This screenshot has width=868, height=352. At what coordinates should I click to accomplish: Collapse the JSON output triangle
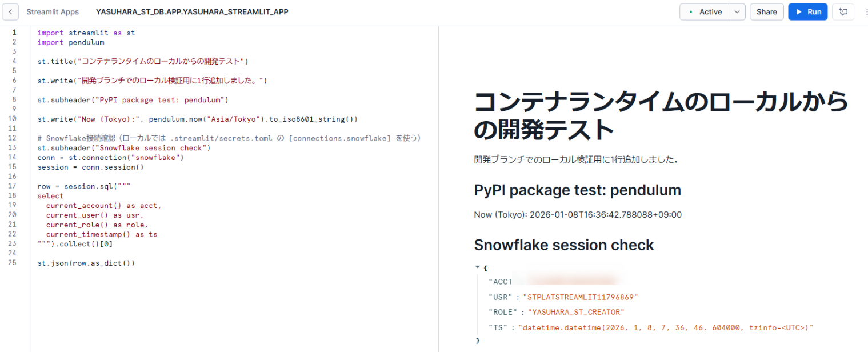(478, 267)
